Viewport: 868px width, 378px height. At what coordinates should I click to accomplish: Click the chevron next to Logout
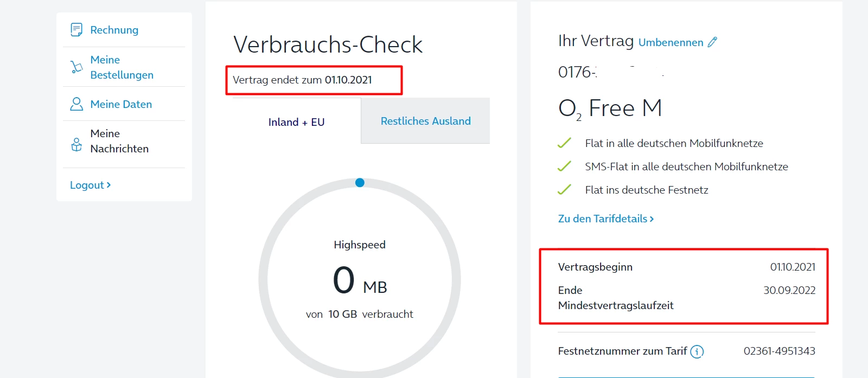(x=108, y=185)
